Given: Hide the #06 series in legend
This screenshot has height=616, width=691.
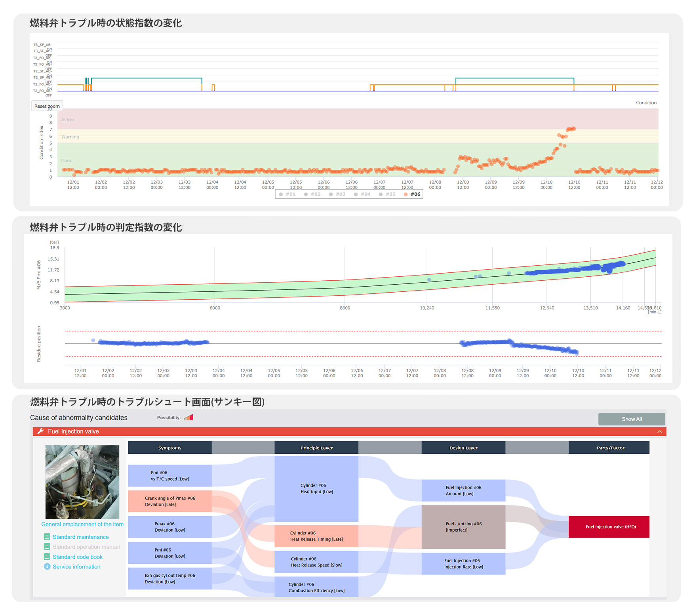Looking at the screenshot, I should [412, 194].
